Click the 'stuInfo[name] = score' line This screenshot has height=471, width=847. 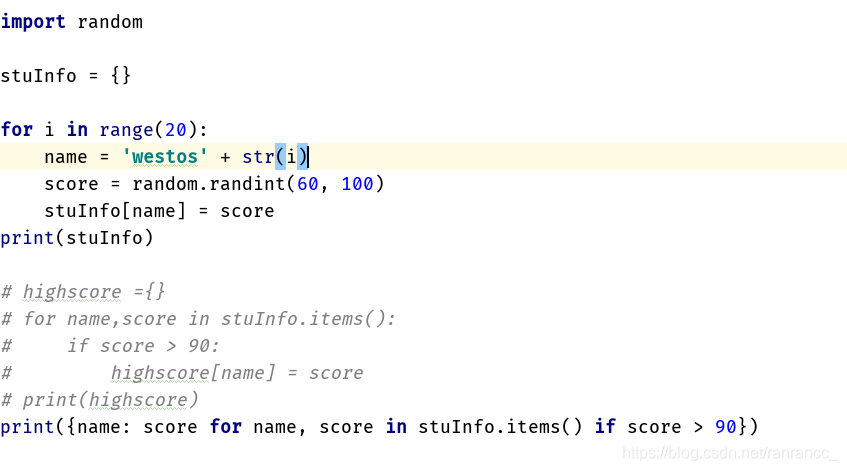(x=159, y=211)
